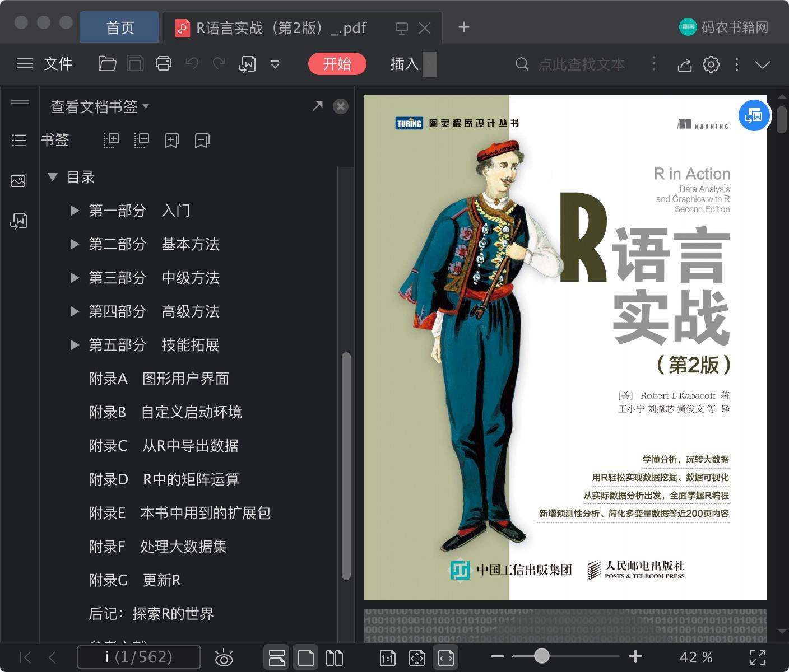
Task: Go to previous page arrow
Action: 52,657
